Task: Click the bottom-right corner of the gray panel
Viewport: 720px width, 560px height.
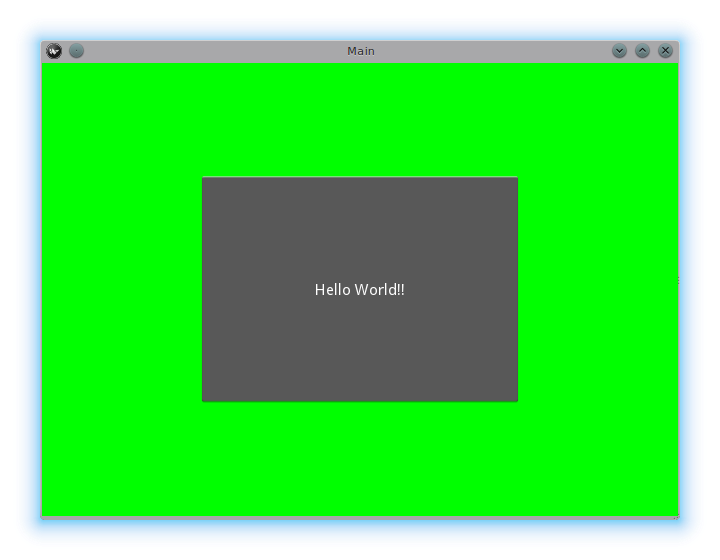Action: click(515, 399)
